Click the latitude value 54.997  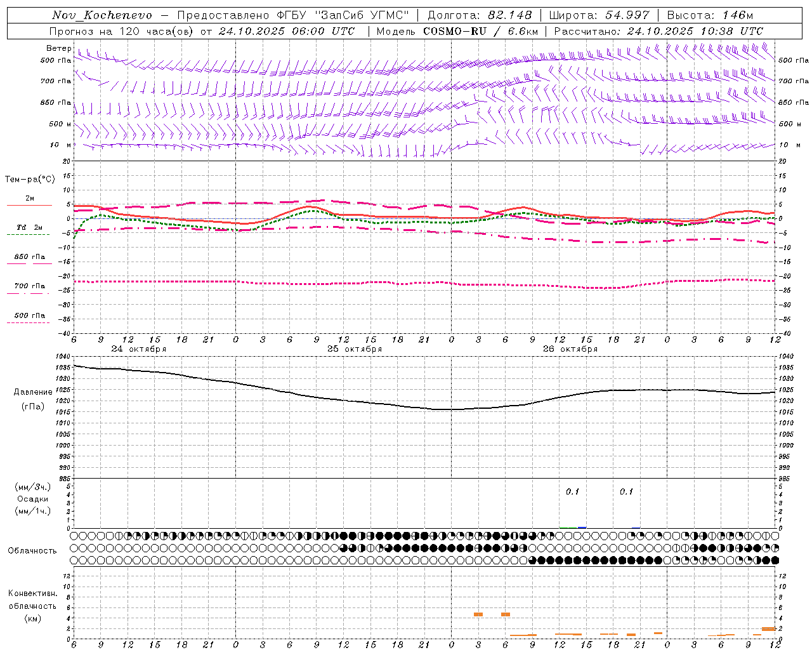tap(627, 15)
